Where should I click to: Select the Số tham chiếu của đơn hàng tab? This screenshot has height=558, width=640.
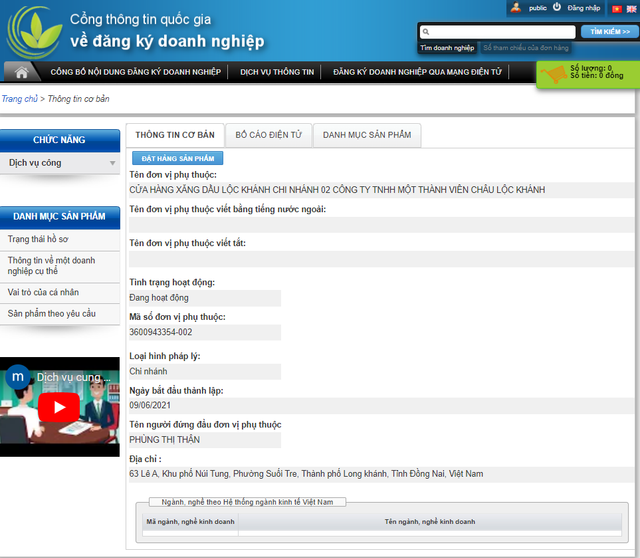click(x=525, y=47)
